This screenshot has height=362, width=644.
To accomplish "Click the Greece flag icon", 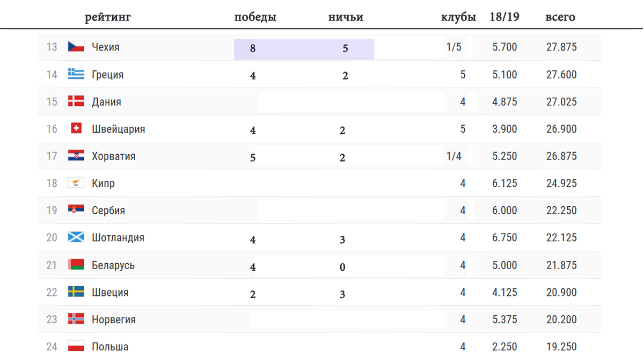I will click(x=76, y=74).
